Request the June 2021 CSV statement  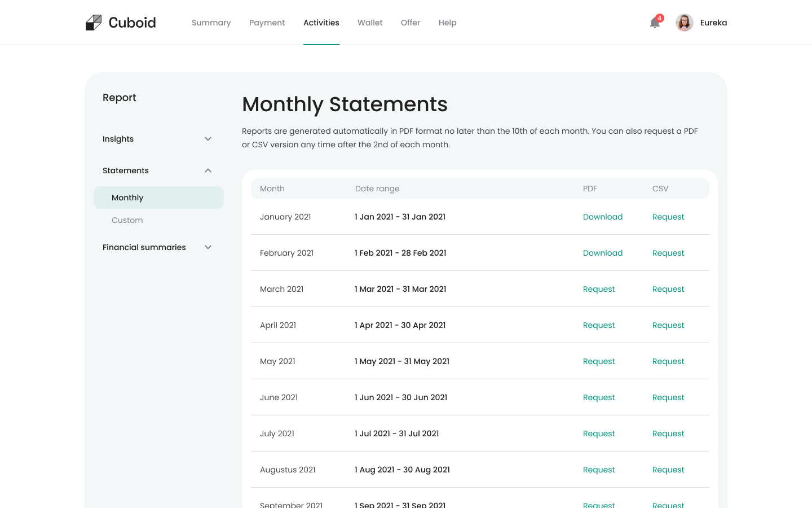[x=668, y=397]
